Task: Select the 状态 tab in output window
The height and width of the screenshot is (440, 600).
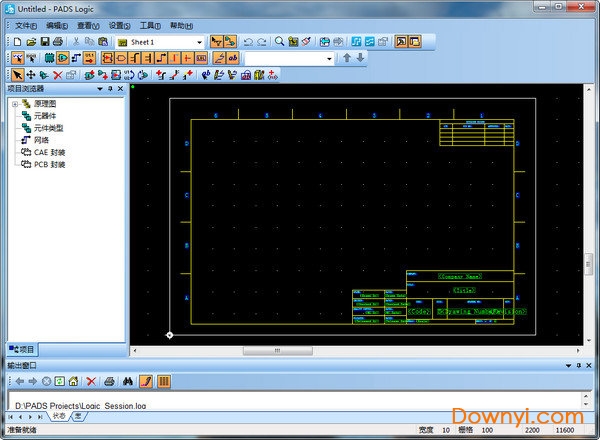Action: (58, 416)
